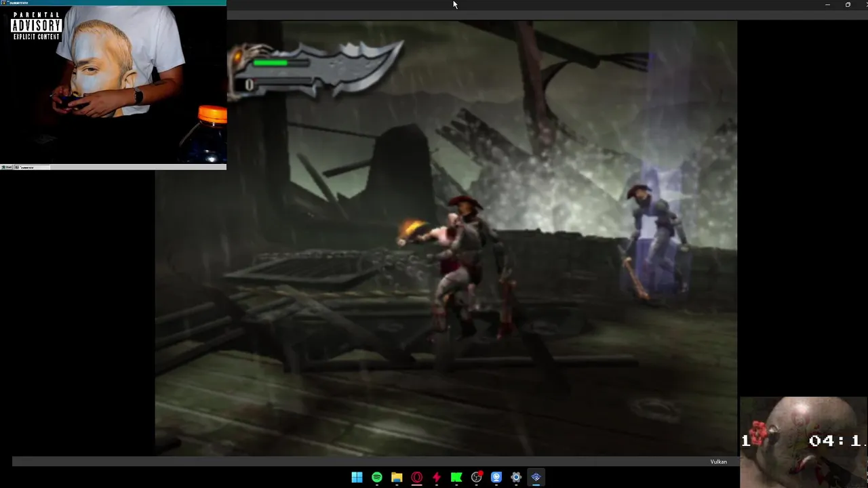Open the Settings gear taskbar icon

click(x=516, y=477)
